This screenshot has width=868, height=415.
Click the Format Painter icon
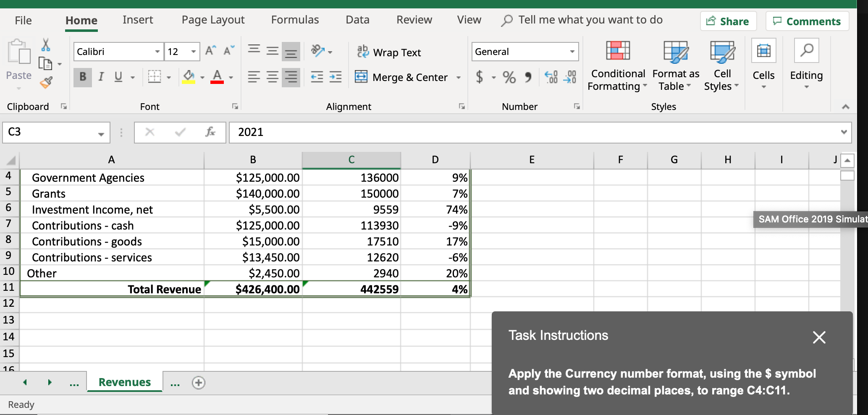tap(46, 83)
